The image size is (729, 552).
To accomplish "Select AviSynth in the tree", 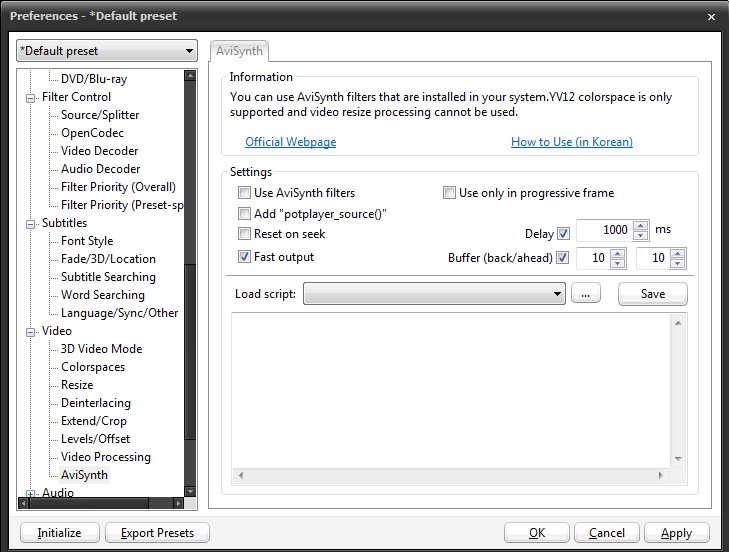I will click(84, 475).
